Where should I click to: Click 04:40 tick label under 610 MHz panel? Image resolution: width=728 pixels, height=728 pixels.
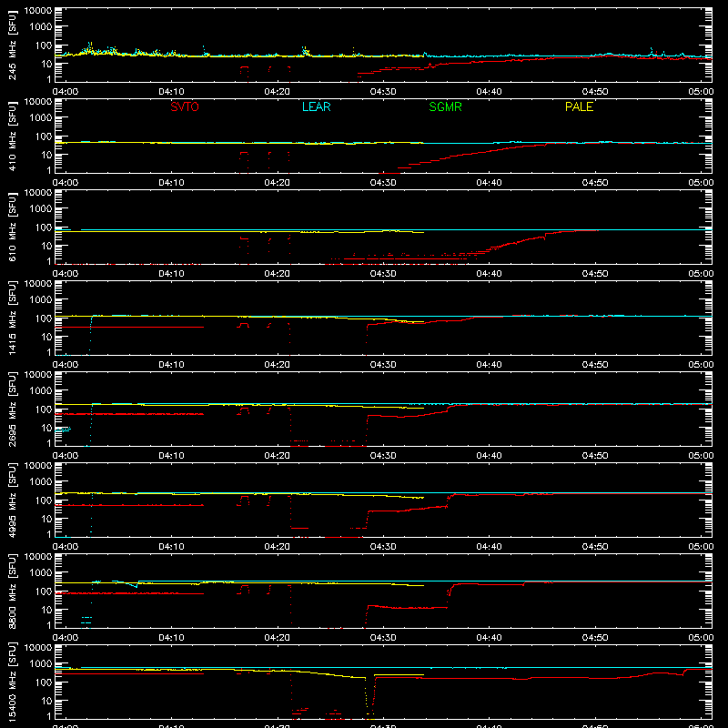(x=489, y=274)
